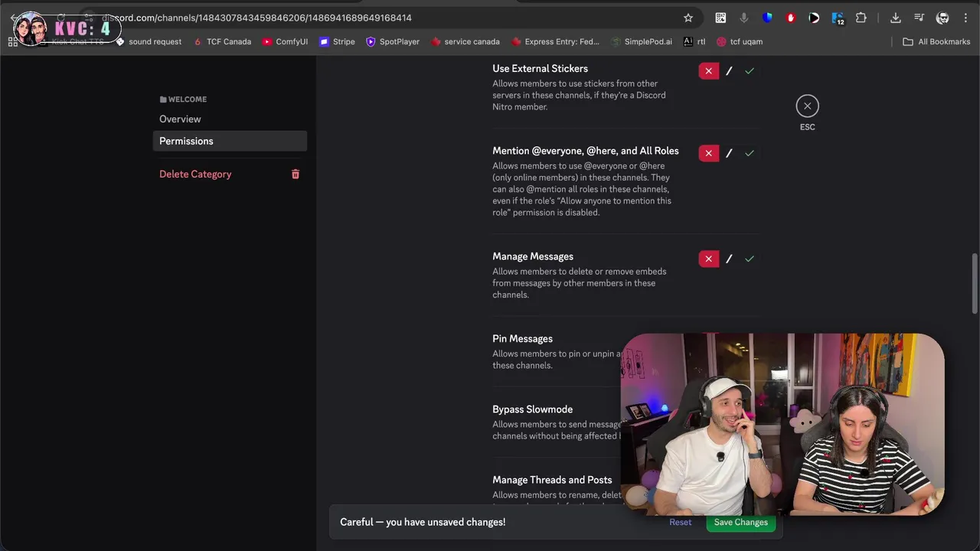The image size is (980, 551).
Task: Open the Chrome profile avatar
Action: [942, 18]
